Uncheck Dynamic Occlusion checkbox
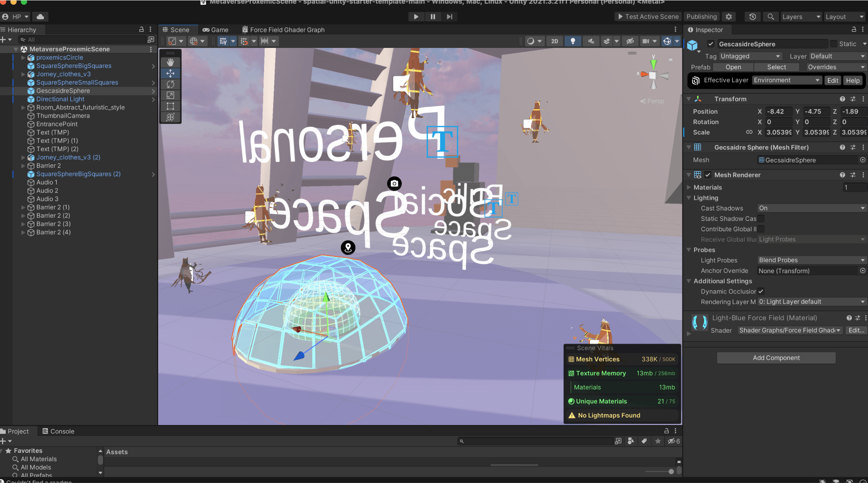Viewport: 868px width, 483px height. tap(761, 291)
